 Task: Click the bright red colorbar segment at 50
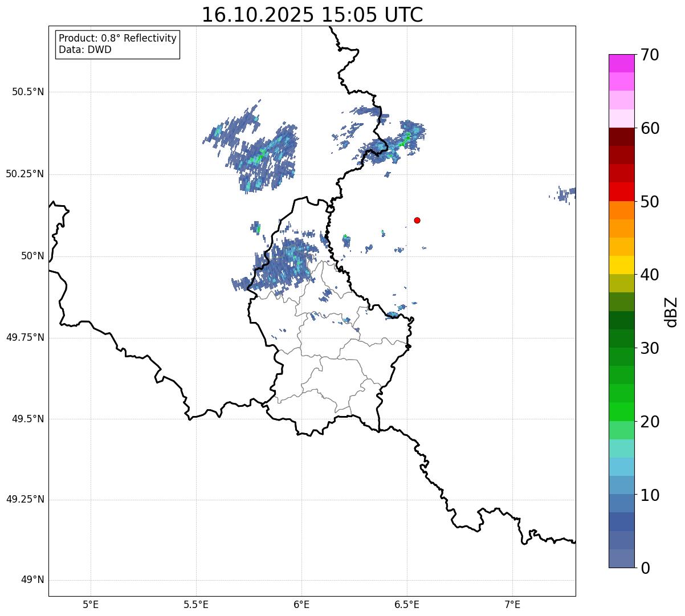(x=621, y=192)
